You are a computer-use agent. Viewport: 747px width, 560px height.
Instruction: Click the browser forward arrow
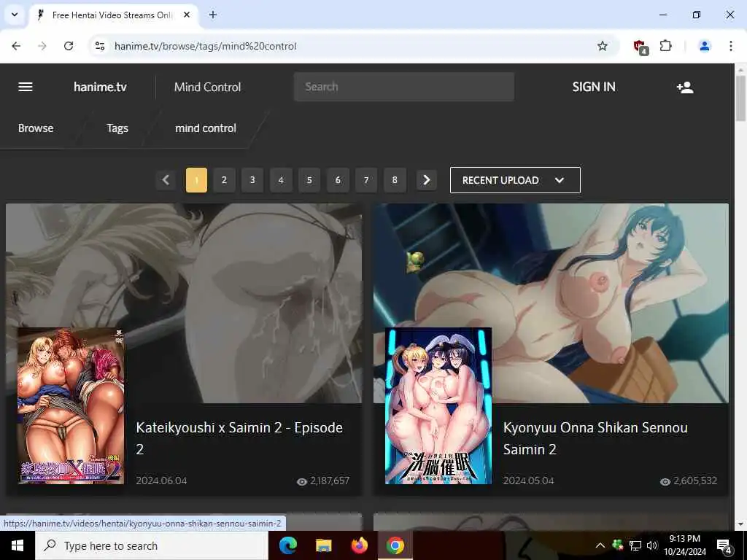42,46
